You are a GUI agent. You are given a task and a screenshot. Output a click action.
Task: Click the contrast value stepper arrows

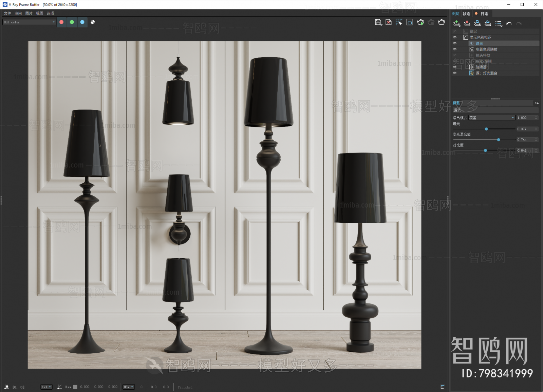click(537, 151)
